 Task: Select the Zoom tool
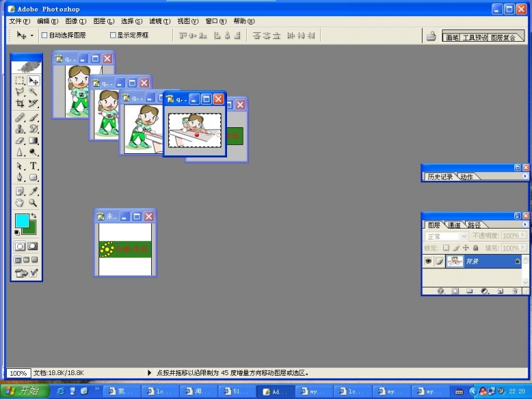point(33,203)
